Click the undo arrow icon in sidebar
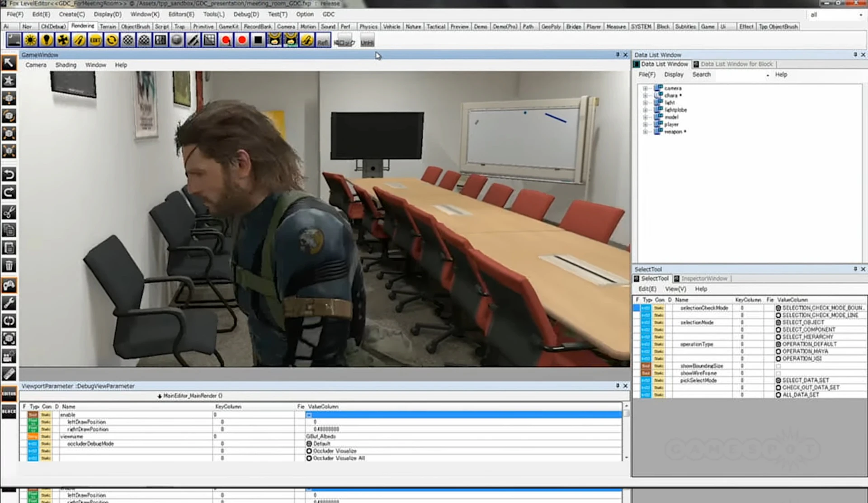Viewport: 868px width, 503px height. [9, 174]
